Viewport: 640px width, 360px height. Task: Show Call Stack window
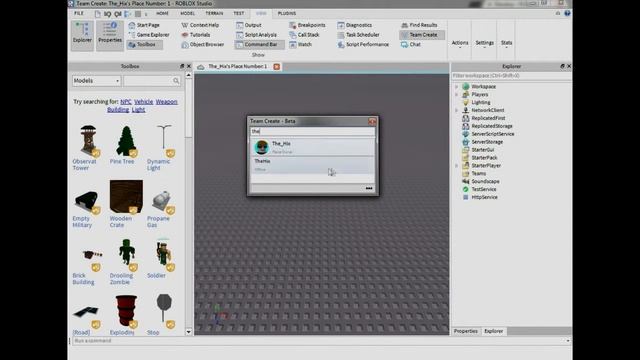[x=304, y=35]
